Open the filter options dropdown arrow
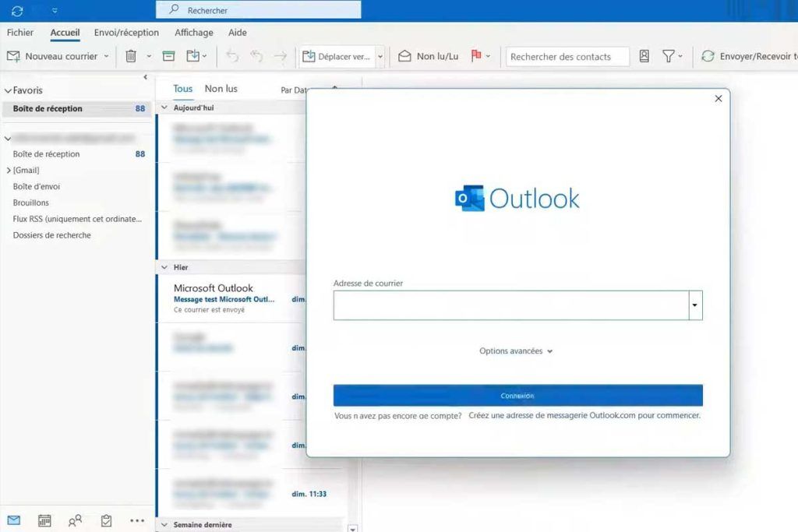Screen dimensions: 798x532 pos(680,56)
